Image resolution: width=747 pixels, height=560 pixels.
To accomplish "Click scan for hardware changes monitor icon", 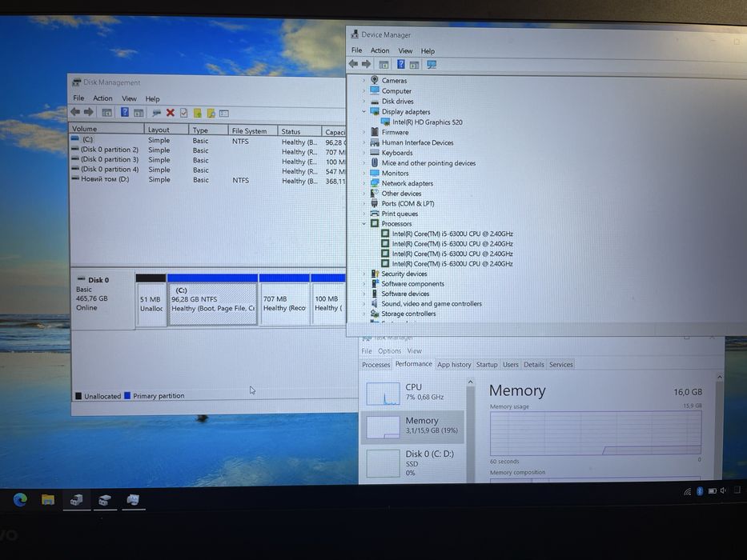I will click(432, 64).
